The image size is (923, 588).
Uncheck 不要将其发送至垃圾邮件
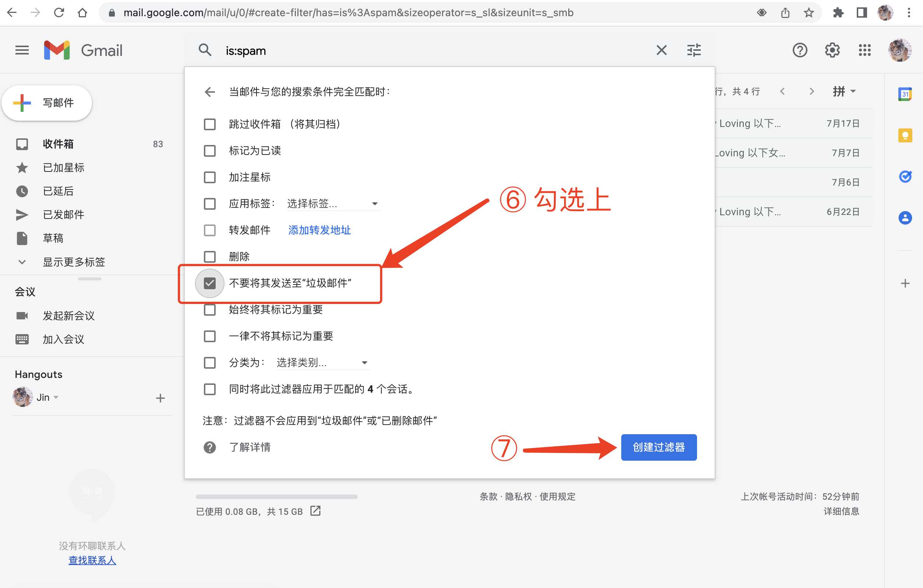[209, 283]
